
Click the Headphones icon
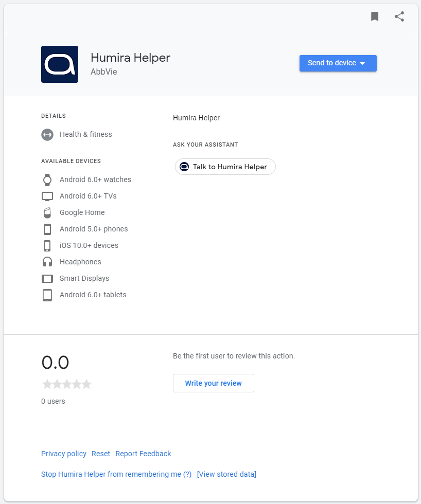pos(47,262)
